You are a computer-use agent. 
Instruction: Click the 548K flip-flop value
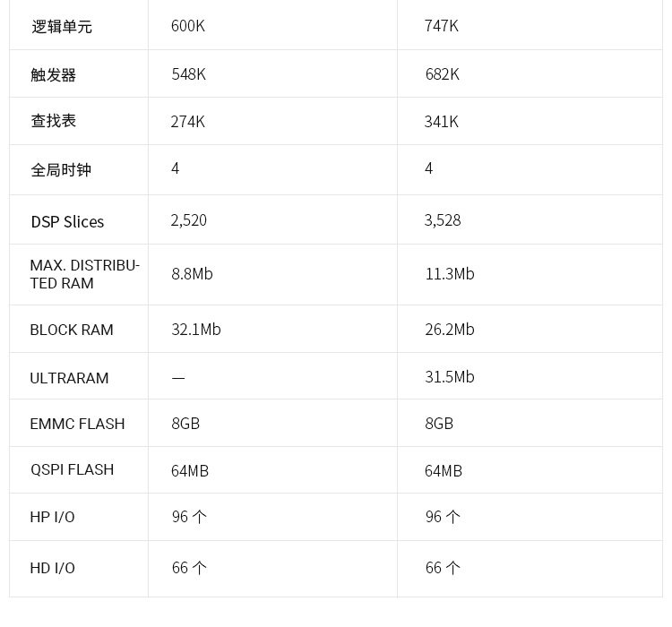189,74
